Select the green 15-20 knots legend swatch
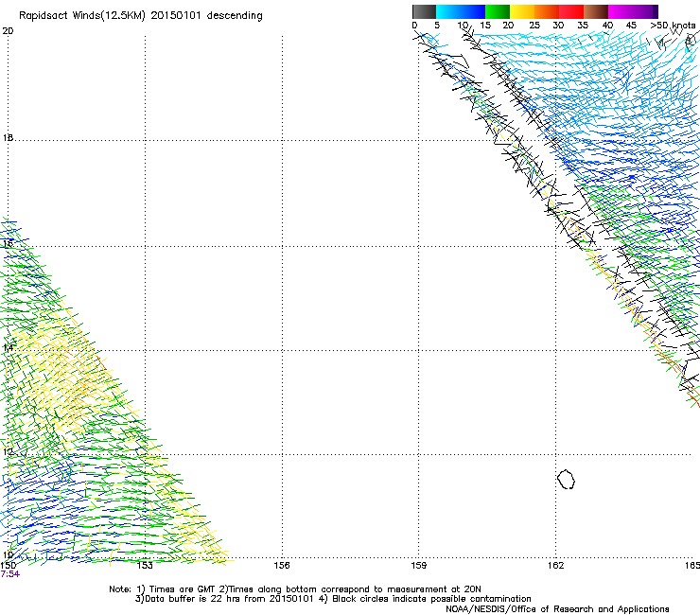The height and width of the screenshot is (615, 700). (498, 11)
